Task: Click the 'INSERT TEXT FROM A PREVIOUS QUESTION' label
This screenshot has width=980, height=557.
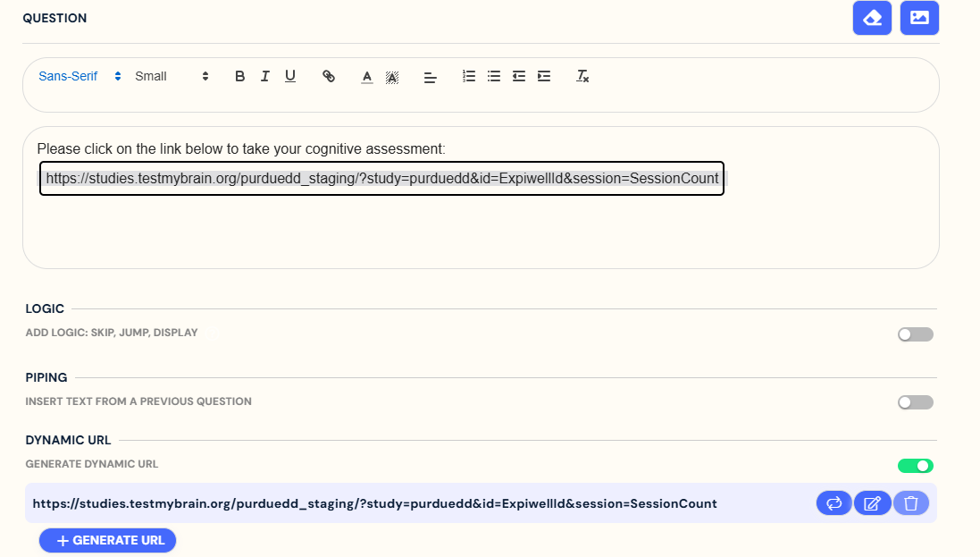Action: point(138,401)
